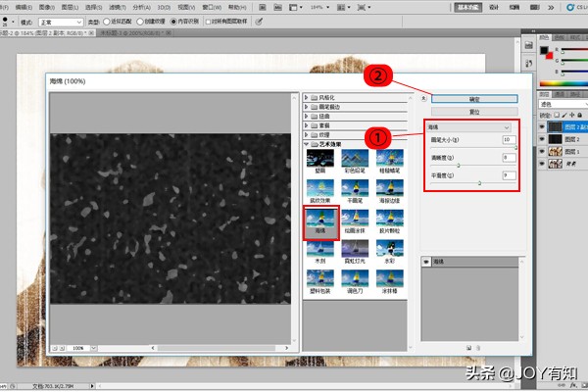The width and height of the screenshot is (588, 392).
Task: Expand the 扭曲 filter folder
Action: [x=307, y=117]
